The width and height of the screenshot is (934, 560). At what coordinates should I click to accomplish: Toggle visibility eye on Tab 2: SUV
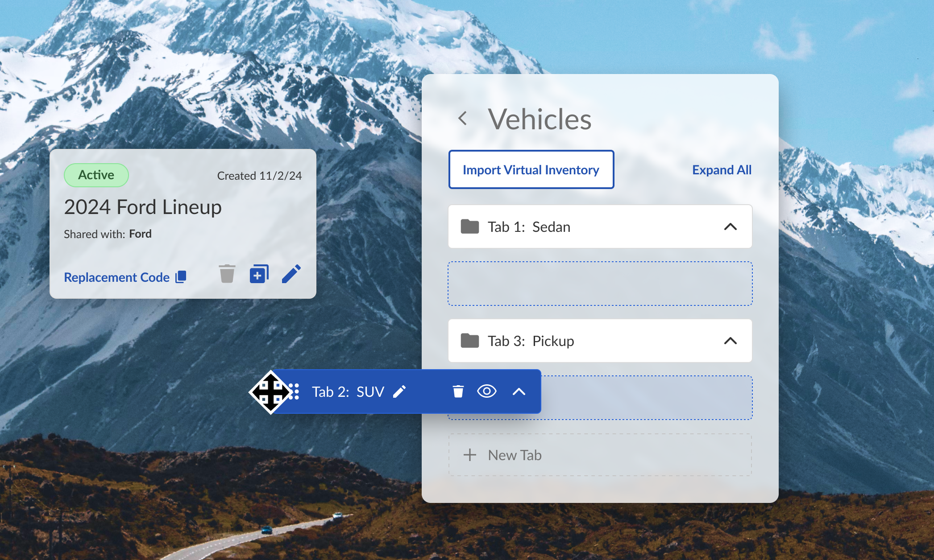(x=487, y=391)
